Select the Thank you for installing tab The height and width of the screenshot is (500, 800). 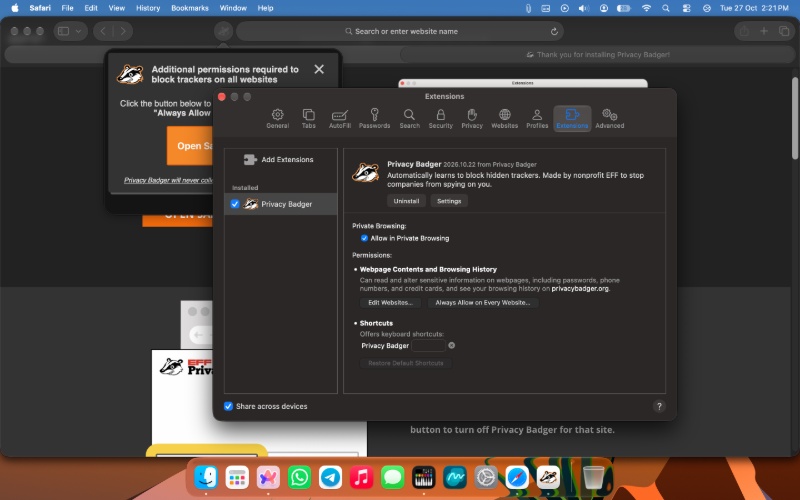pos(597,55)
